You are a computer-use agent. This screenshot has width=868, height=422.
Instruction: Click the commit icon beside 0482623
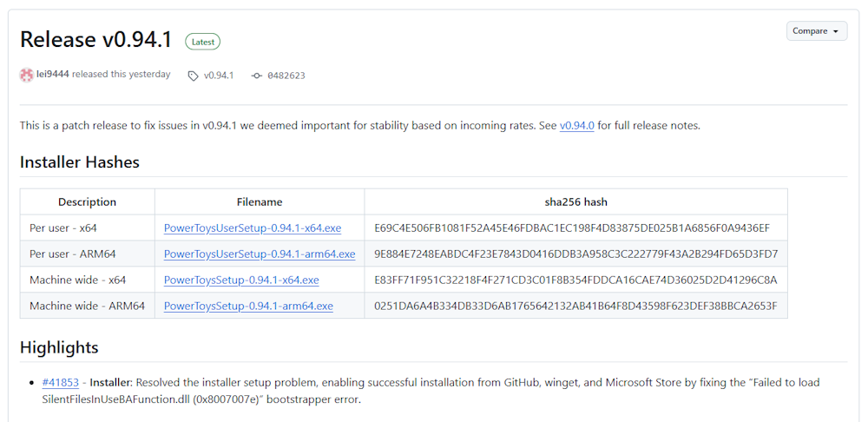(256, 76)
